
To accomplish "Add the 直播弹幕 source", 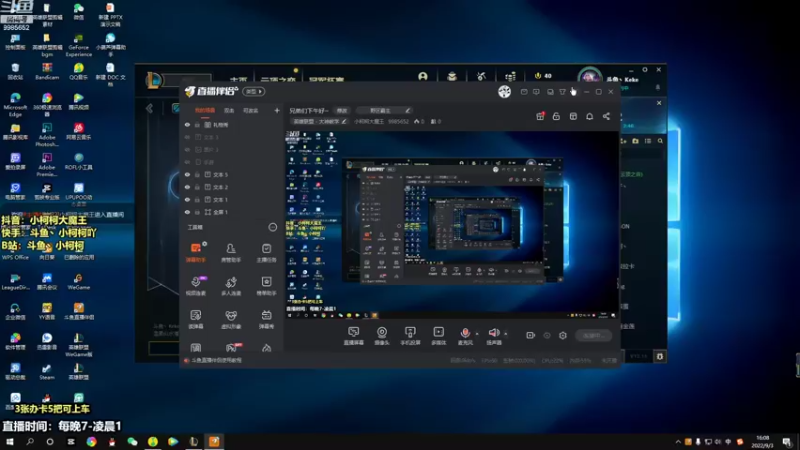I will point(354,336).
